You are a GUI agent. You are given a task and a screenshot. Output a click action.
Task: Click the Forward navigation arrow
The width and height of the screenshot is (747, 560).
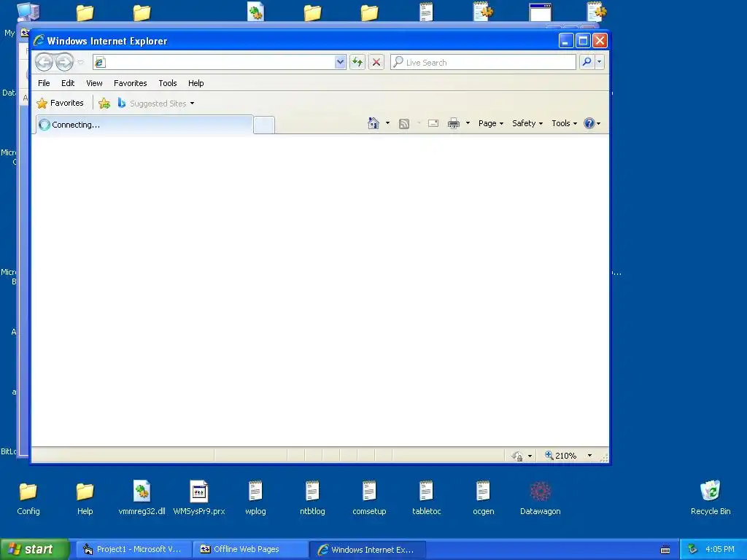click(x=64, y=62)
